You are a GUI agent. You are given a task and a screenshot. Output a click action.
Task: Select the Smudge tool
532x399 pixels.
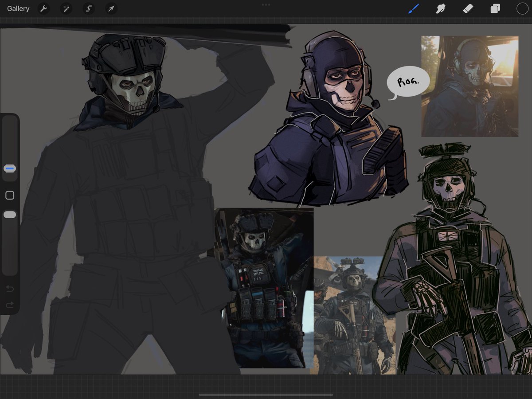click(x=441, y=8)
